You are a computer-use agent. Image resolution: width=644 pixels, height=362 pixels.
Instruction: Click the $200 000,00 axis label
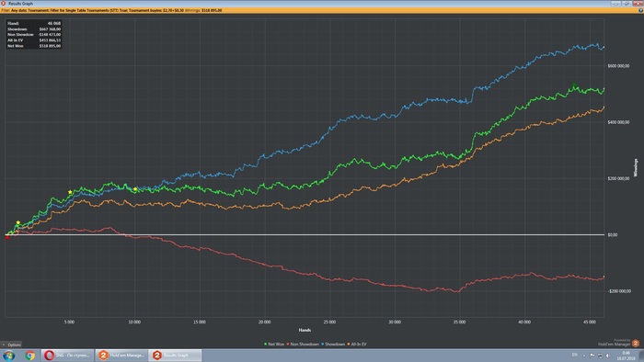click(x=618, y=178)
